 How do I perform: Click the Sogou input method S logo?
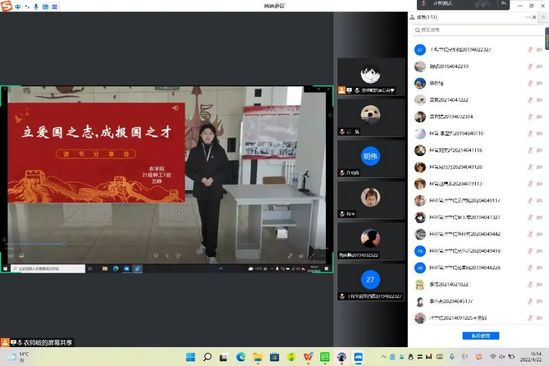pos(6,6)
